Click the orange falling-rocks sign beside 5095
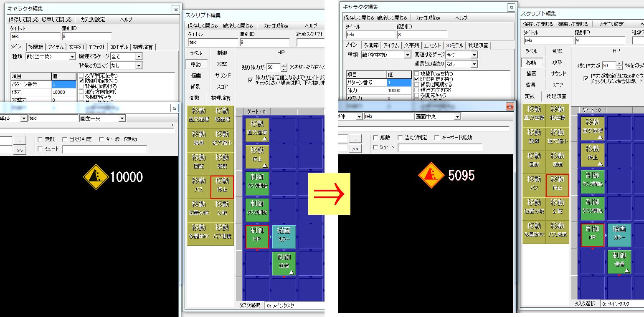The height and width of the screenshot is (317, 644). 431,175
